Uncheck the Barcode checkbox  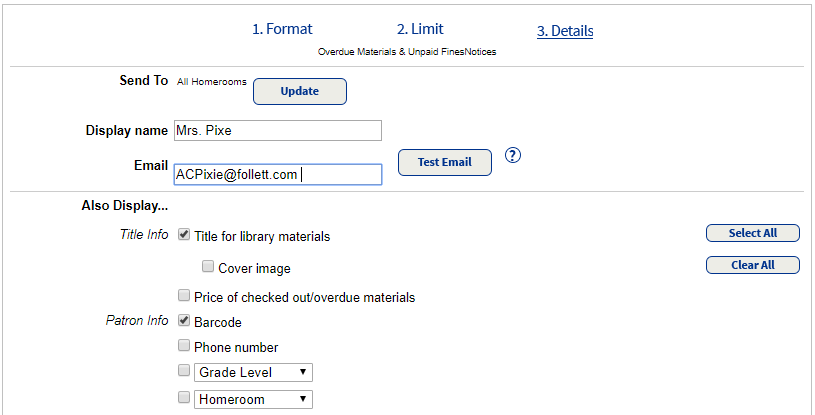tap(184, 321)
